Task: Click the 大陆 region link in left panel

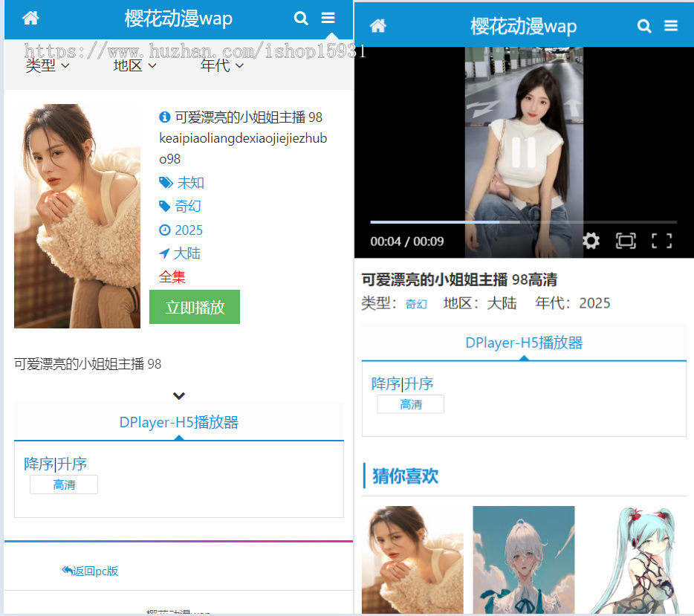Action: coord(187,253)
